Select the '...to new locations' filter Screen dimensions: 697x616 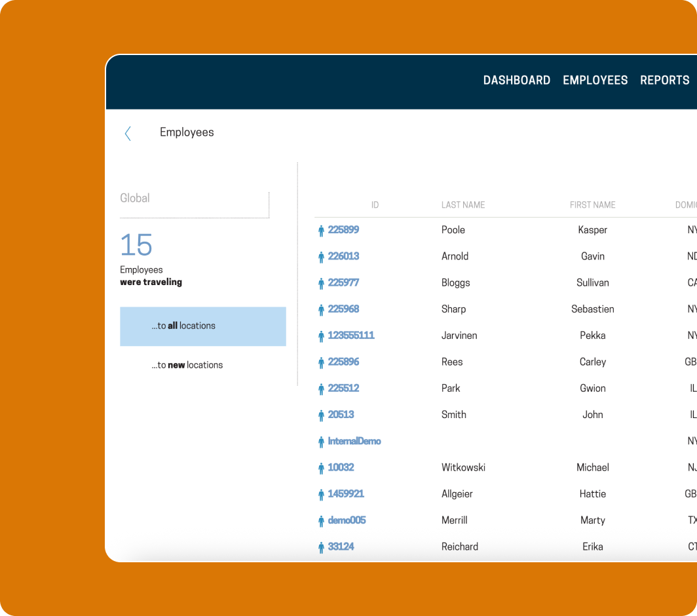[187, 365]
